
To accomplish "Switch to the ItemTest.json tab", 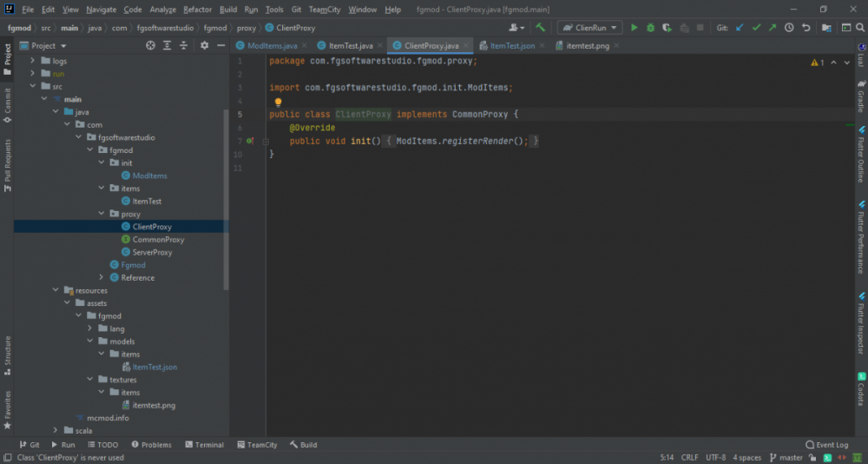I will point(512,45).
